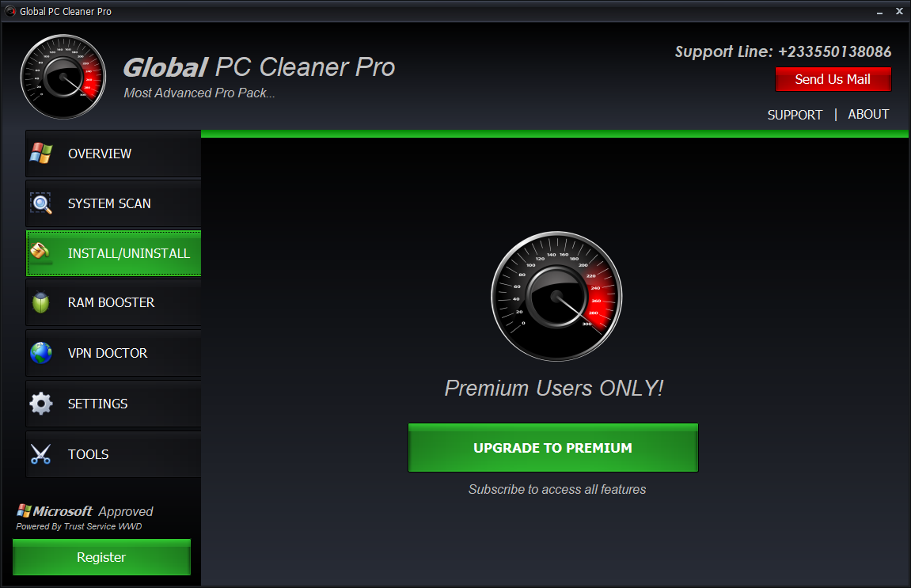
Task: Minimize the Global PC Cleaner Pro window
Action: [879, 12]
